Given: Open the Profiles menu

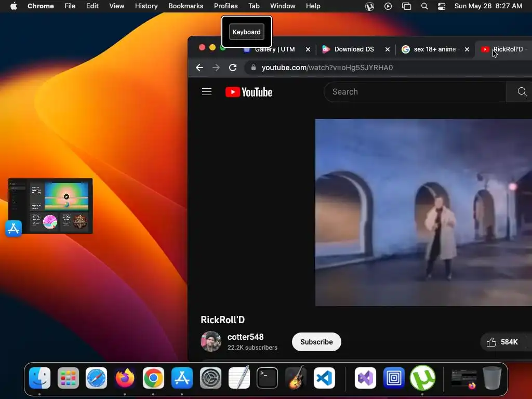Looking at the screenshot, I should coord(226,6).
